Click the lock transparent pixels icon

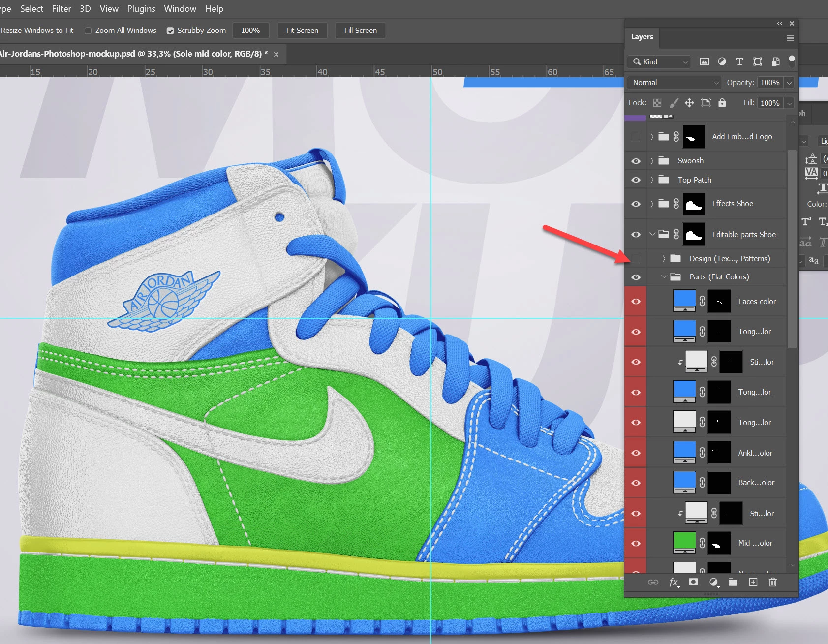pyautogui.click(x=657, y=103)
